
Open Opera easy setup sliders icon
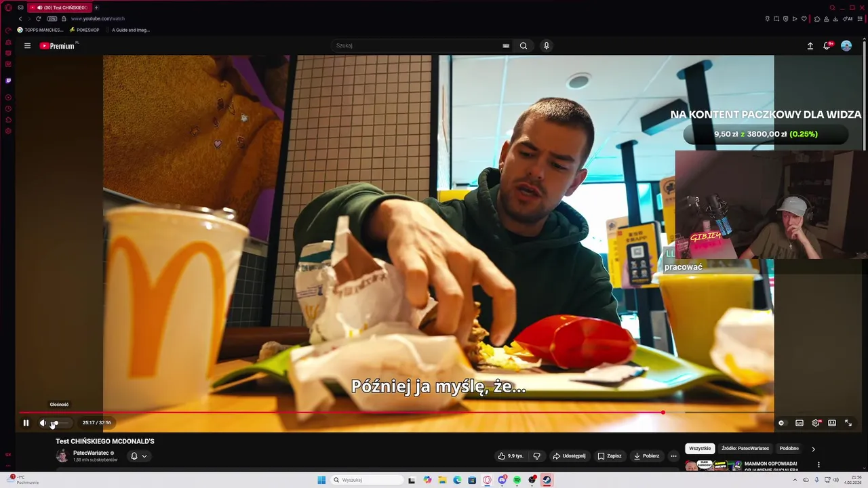point(860,19)
